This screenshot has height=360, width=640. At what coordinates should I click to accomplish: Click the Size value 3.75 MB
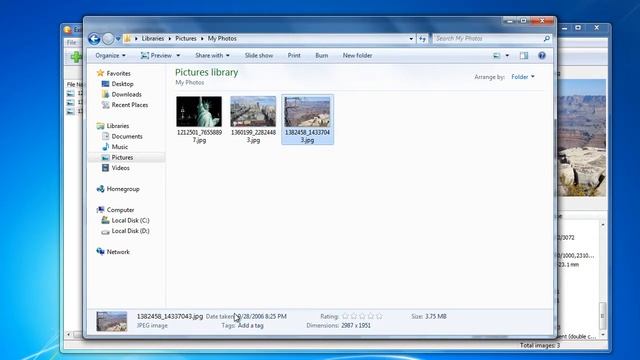[x=436, y=316]
